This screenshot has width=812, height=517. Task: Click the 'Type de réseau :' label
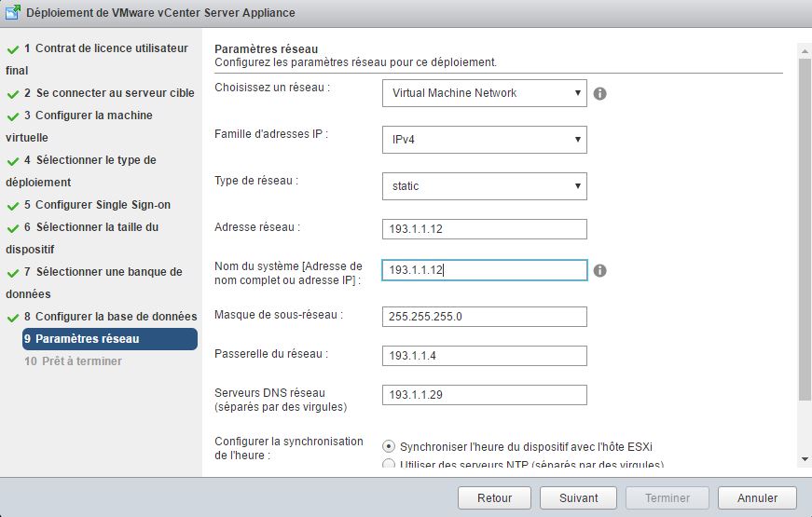[256, 181]
